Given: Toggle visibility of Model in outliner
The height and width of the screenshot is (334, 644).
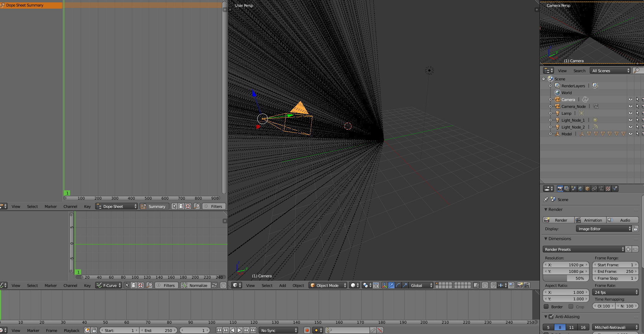Looking at the screenshot, I should (x=631, y=134).
